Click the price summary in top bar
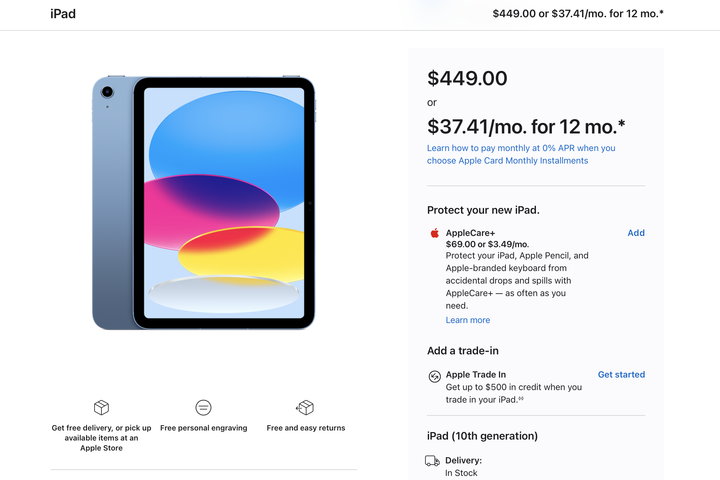This screenshot has width=720, height=480. coord(578,14)
